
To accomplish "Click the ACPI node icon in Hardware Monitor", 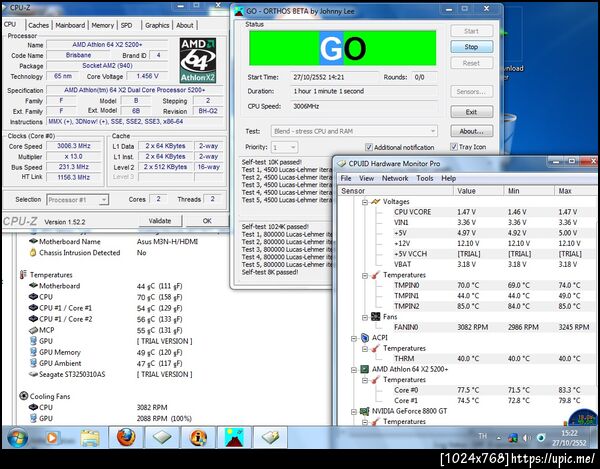I will tap(365, 338).
